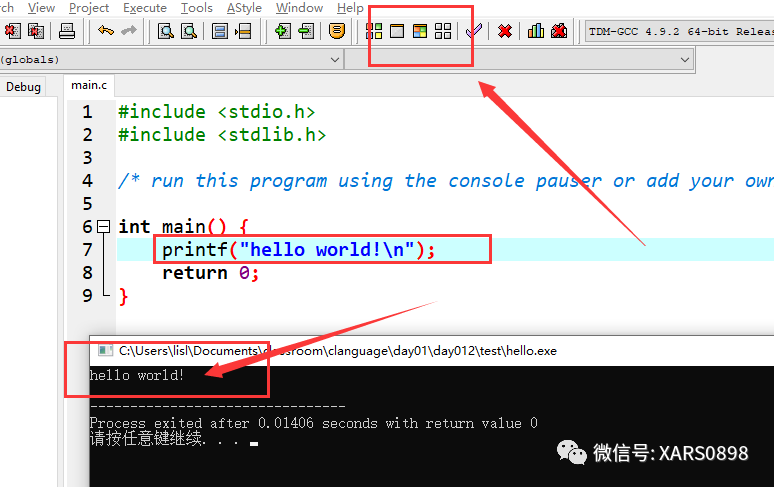Click the Goto Function toolbar icon

point(219,31)
